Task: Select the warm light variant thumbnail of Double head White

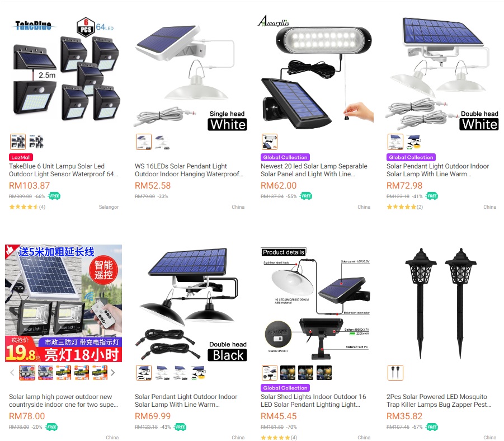Action: (x=413, y=142)
